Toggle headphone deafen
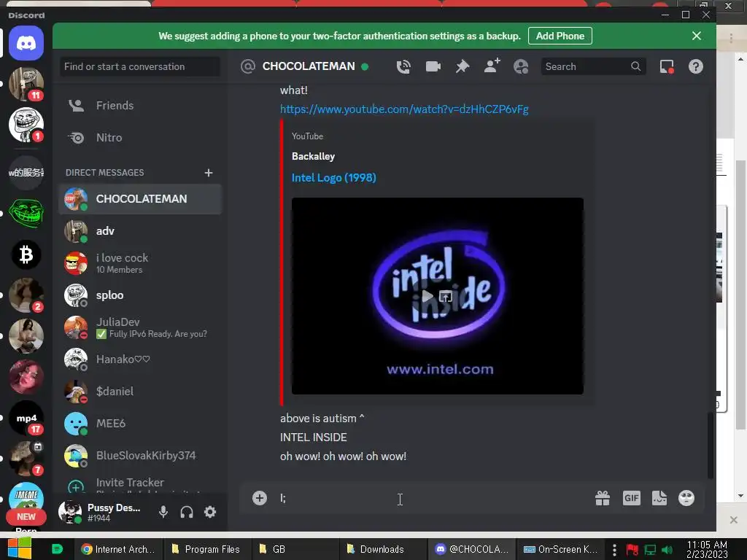This screenshot has width=747, height=560. [186, 512]
